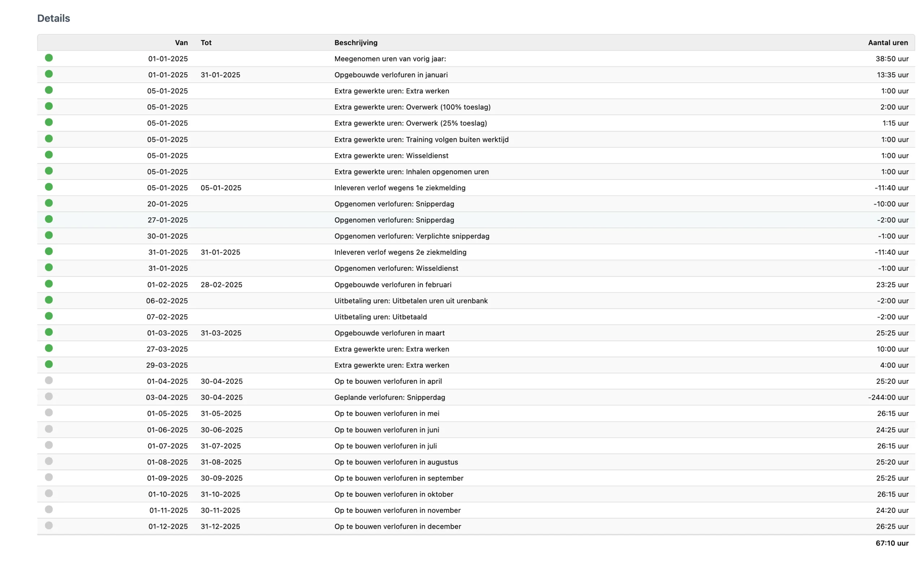The image size is (924, 563).
Task: Click green dot beside Uitbetaling uren: Uitbetaald
Action: pyautogui.click(x=49, y=316)
